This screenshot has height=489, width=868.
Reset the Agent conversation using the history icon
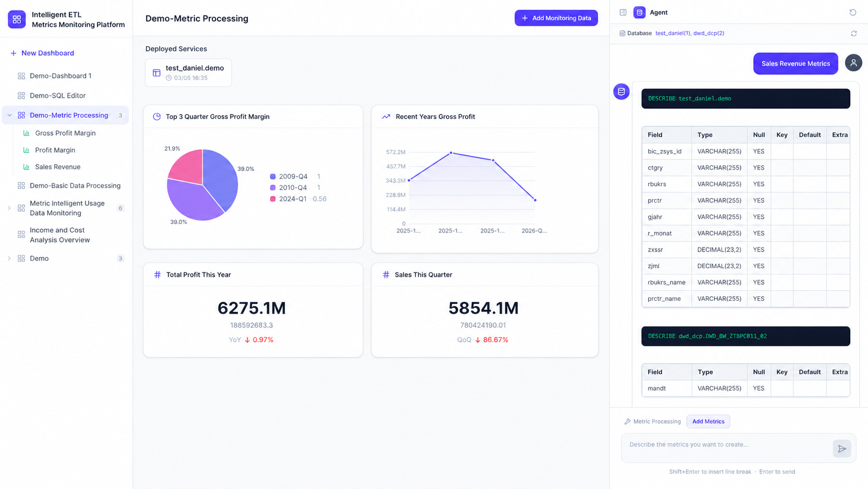[852, 12]
